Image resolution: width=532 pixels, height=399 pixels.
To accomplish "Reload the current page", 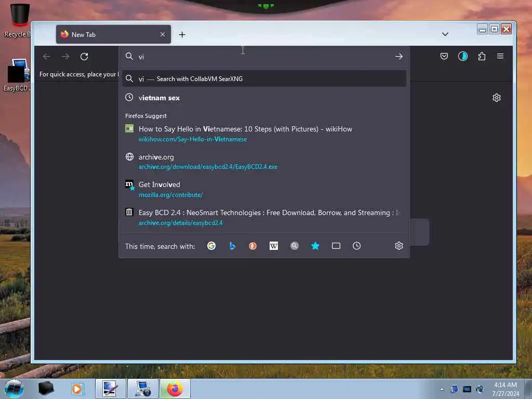I will point(84,57).
